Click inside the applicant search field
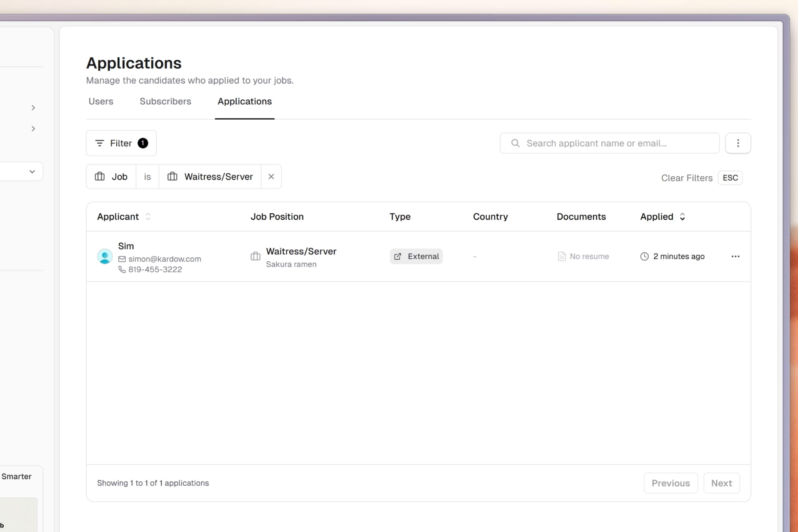The height and width of the screenshot is (532, 798). tap(603, 143)
